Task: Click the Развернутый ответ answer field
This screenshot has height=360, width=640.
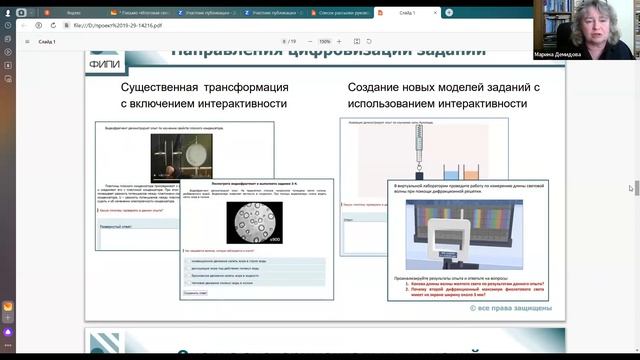Action: pyautogui.click(x=139, y=238)
